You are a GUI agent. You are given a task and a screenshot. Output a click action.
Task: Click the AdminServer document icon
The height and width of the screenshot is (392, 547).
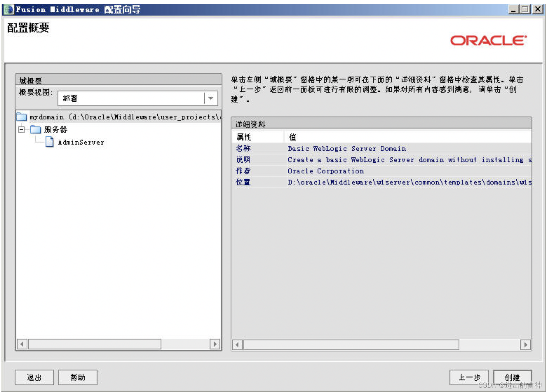point(50,142)
